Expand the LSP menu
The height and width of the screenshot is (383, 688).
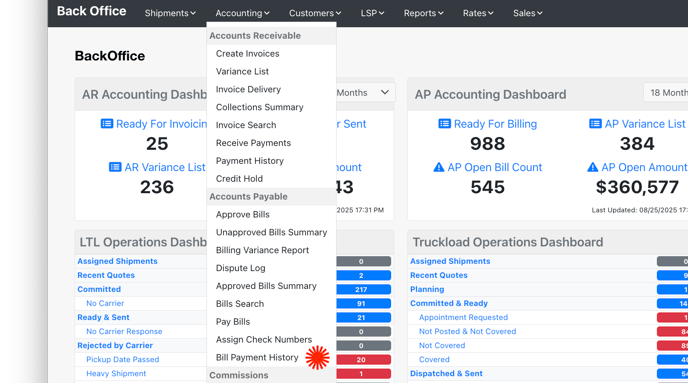coord(372,13)
